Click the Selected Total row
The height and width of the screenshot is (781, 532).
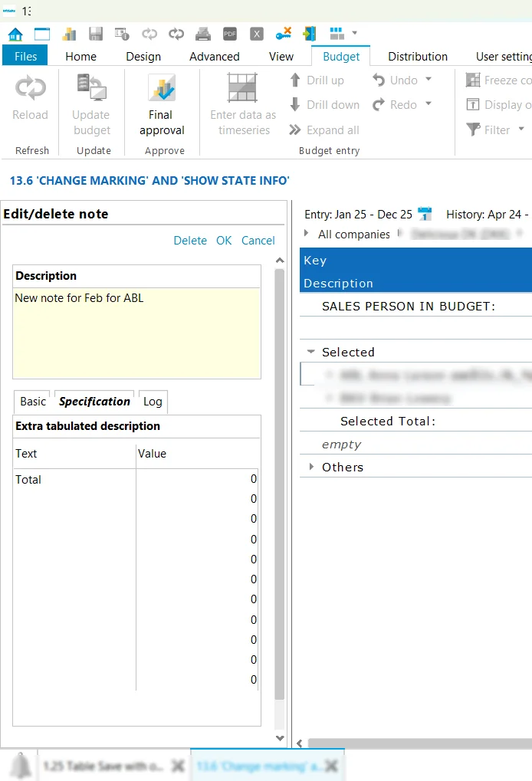415,422
